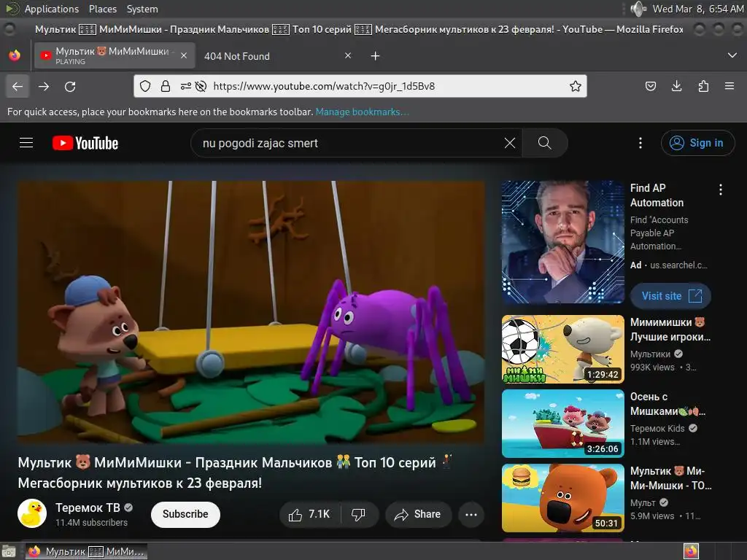The width and height of the screenshot is (747, 560).
Task: Click the main video player
Action: (251, 312)
